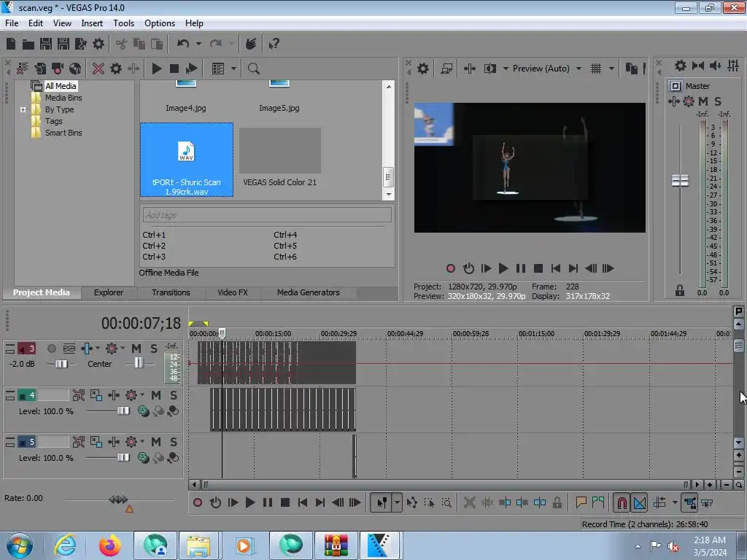Click the New project icon

coord(11,44)
